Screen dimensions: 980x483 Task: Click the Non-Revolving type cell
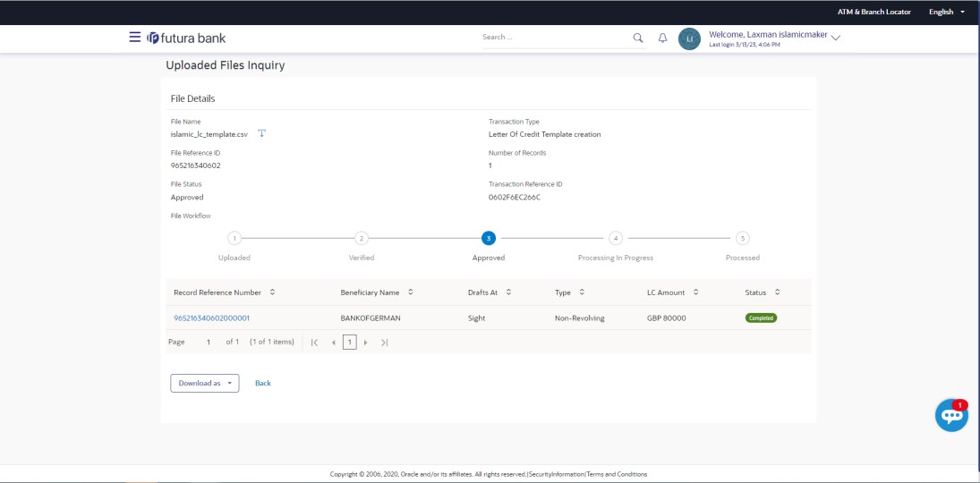tap(580, 318)
